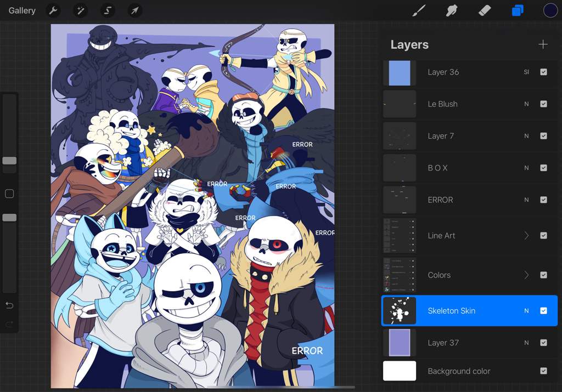
Task: Open the active color picker circle
Action: tap(550, 11)
